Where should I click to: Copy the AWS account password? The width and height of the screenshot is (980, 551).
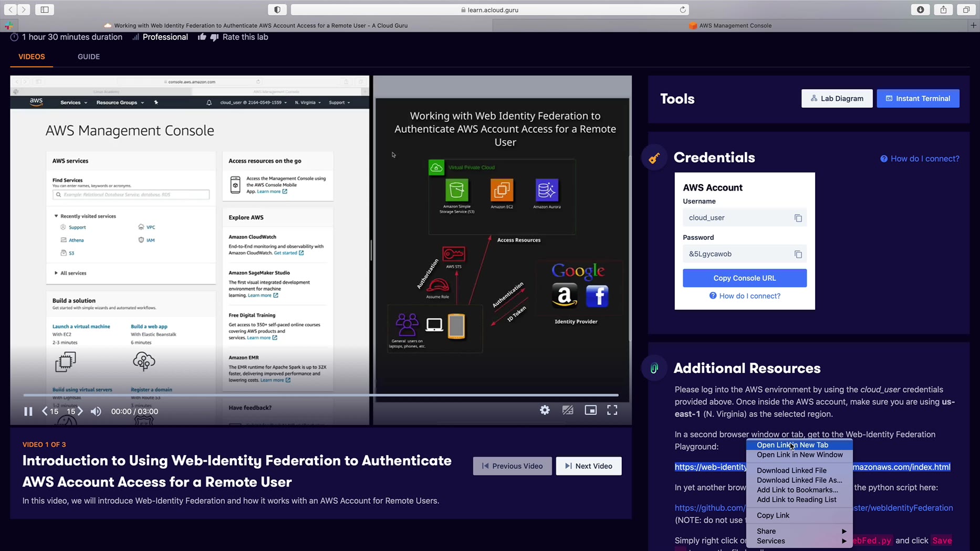coord(798,254)
